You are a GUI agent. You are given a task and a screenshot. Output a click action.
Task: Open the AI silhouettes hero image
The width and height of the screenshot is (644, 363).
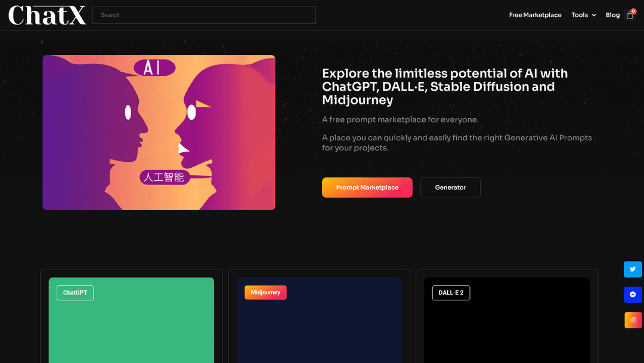(159, 133)
